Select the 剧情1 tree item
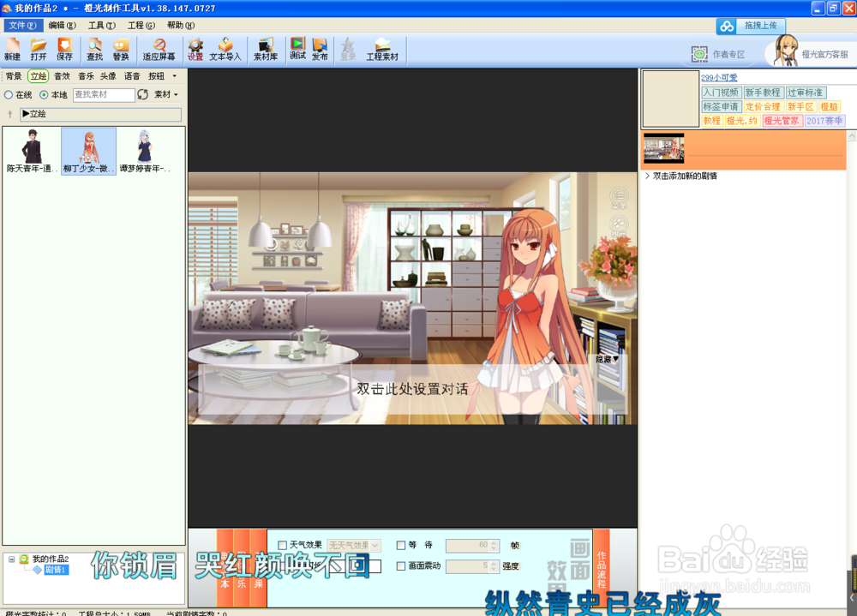 coord(56,570)
